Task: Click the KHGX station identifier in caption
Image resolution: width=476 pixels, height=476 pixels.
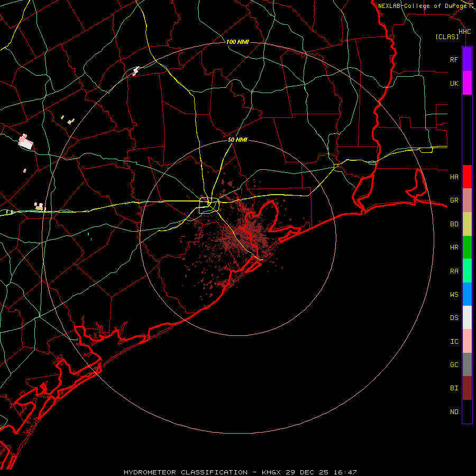Action: point(271,472)
